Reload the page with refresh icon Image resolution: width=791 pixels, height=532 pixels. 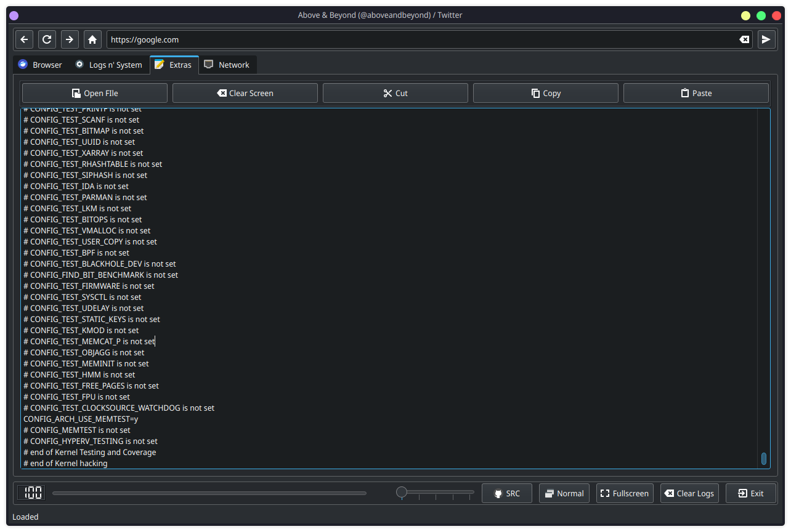[x=47, y=39]
